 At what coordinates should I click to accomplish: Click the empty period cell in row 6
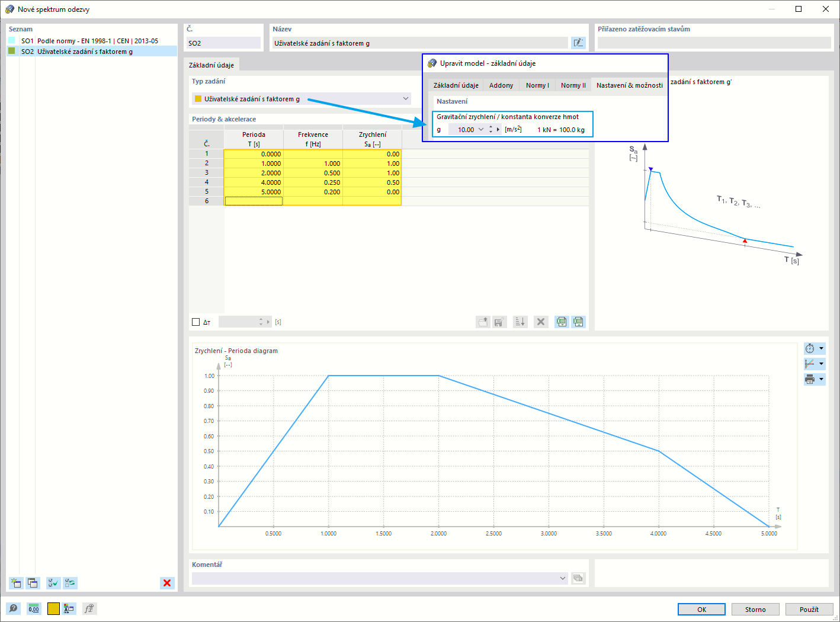tap(254, 201)
